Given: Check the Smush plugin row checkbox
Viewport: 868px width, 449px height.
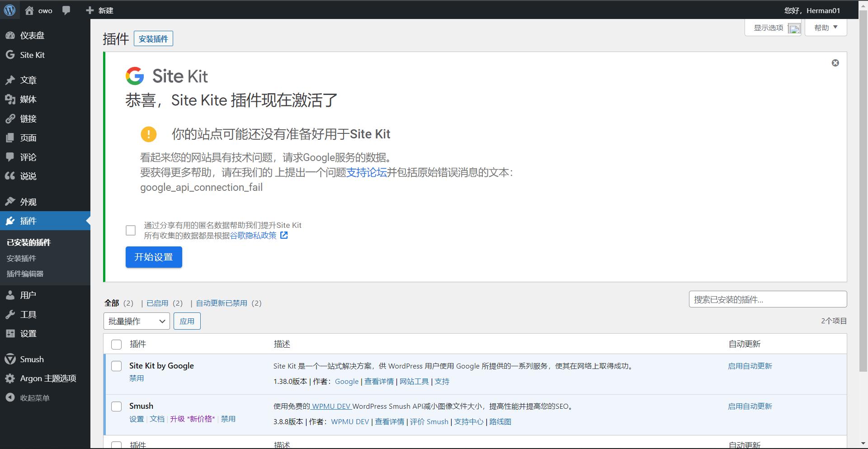Looking at the screenshot, I should pyautogui.click(x=116, y=406).
